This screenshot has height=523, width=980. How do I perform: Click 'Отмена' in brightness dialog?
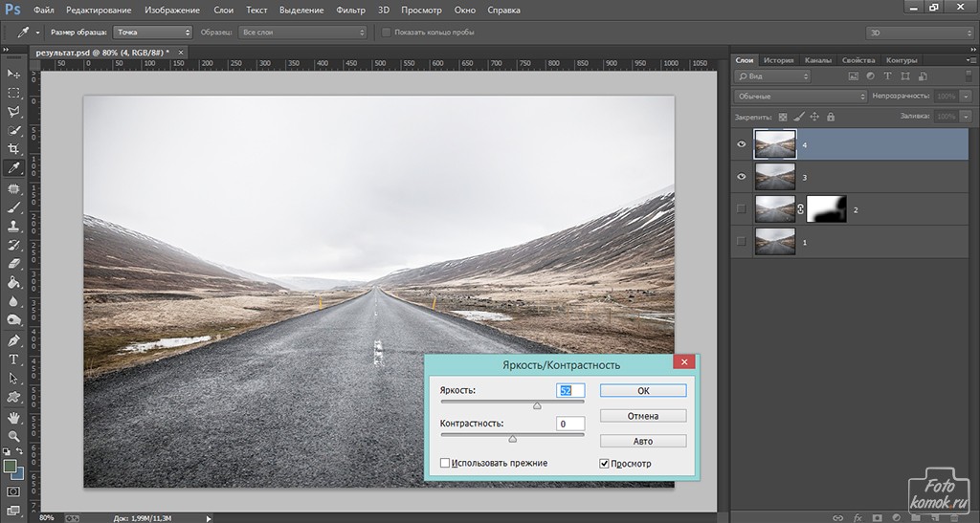coord(643,416)
